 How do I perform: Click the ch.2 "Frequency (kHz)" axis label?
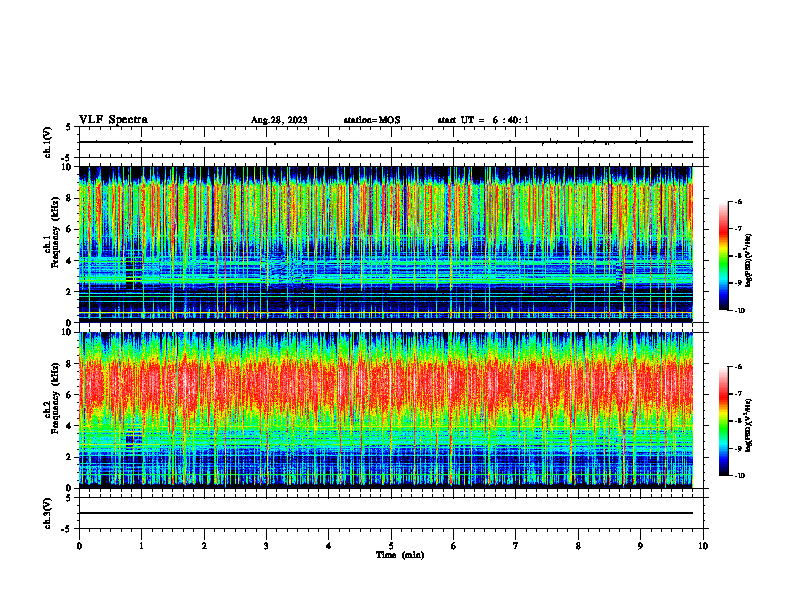pyautogui.click(x=57, y=398)
